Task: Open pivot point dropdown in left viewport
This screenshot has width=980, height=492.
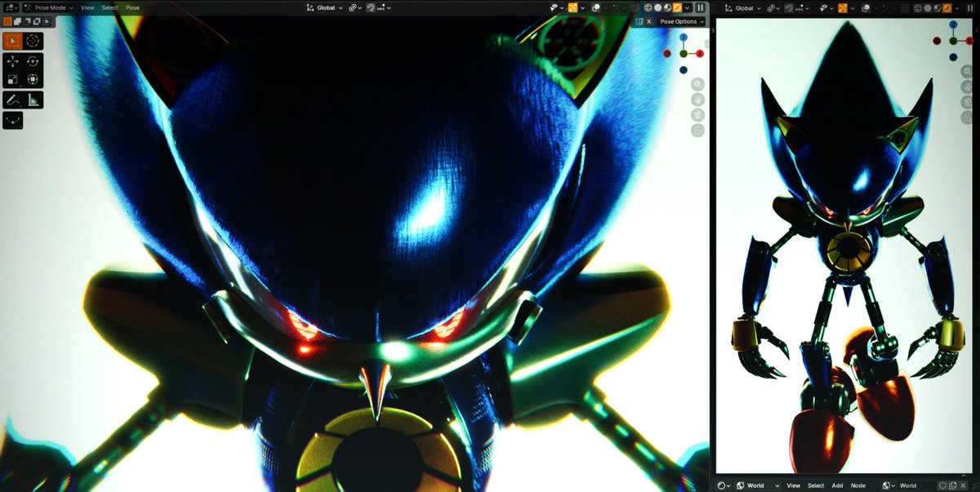Action: click(x=355, y=7)
